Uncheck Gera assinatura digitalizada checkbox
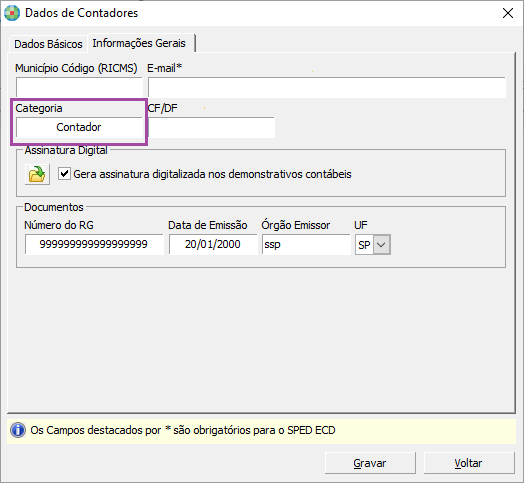Viewport: 524px width, 483px height. pyautogui.click(x=64, y=174)
